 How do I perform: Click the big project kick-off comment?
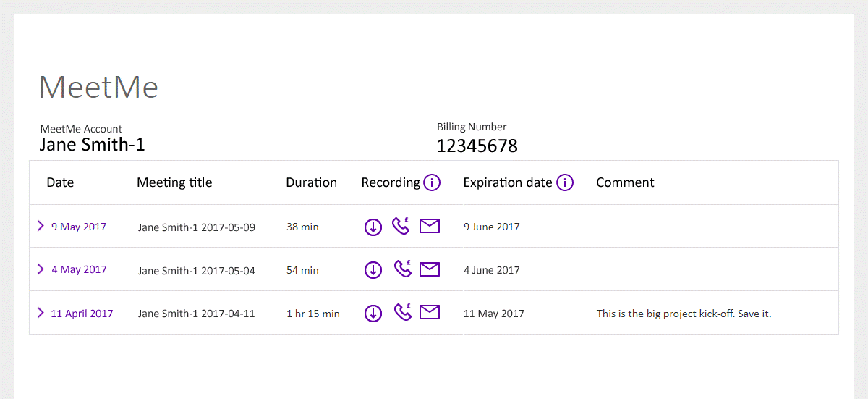(684, 314)
